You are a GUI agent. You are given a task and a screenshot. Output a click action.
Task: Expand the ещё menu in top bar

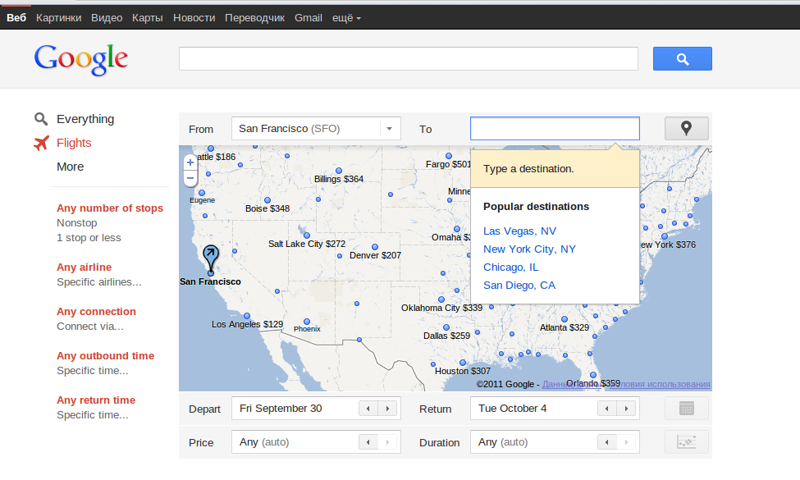[346, 18]
